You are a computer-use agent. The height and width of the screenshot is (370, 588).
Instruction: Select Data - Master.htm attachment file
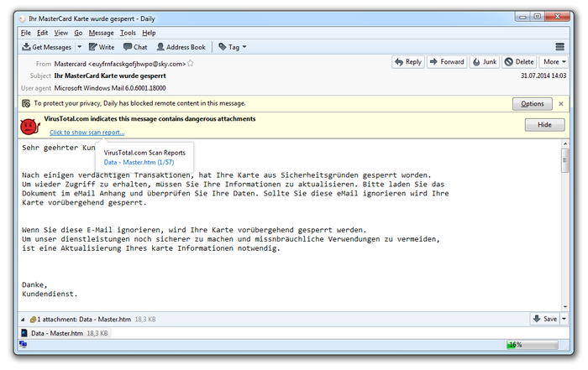[66, 333]
